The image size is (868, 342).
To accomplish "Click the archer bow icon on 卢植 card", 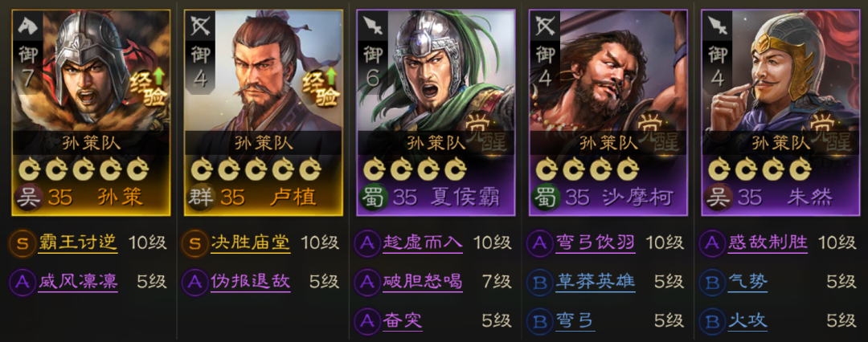I will point(199,26).
